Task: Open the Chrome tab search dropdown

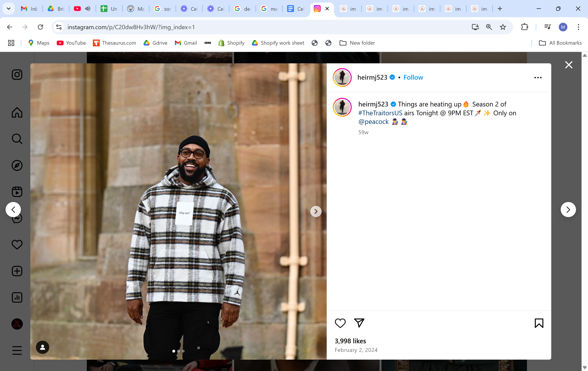Action: coord(9,9)
